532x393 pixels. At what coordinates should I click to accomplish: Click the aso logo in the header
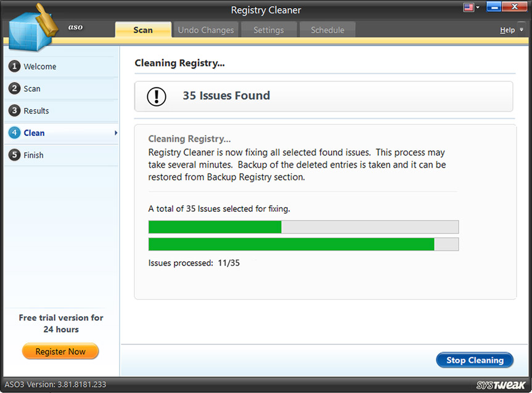coord(75,27)
